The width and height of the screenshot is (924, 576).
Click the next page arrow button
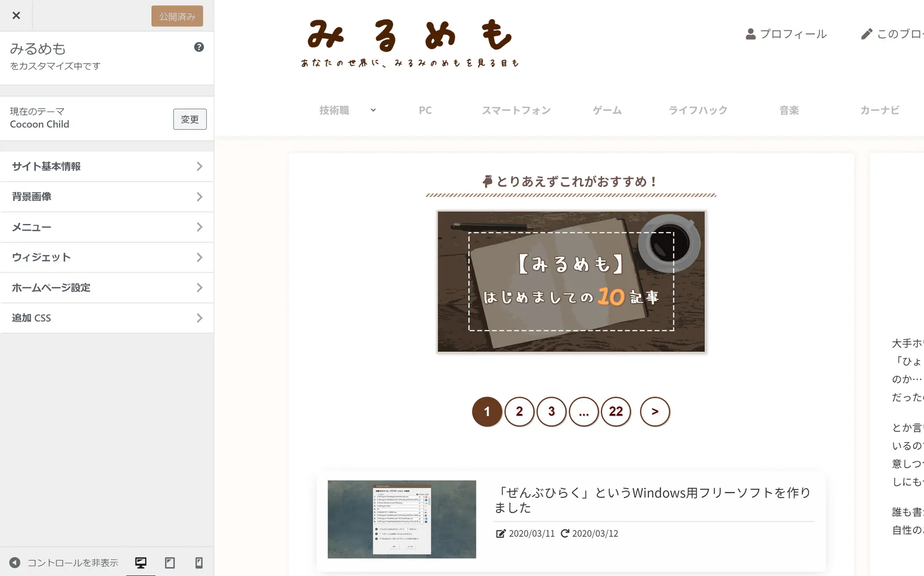point(655,412)
